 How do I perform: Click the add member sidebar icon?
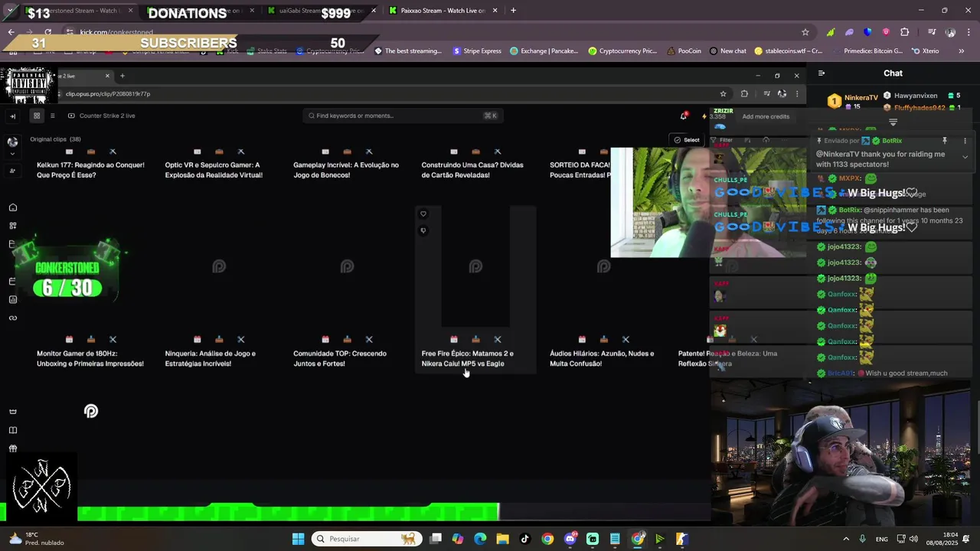(x=12, y=171)
